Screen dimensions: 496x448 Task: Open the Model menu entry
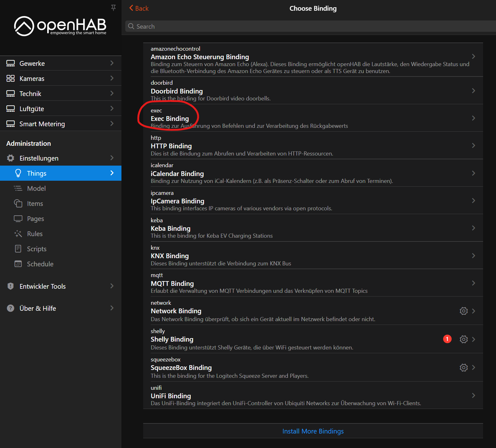pos(61,188)
